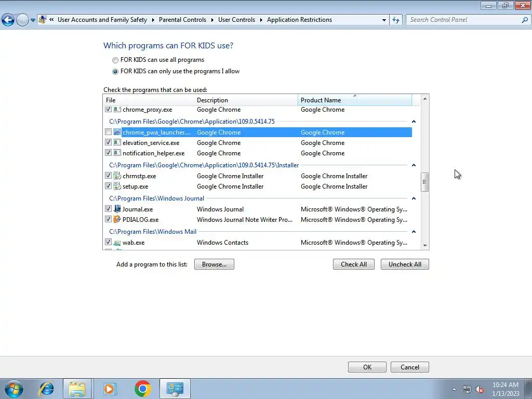Uncheck setup.exe checkbox
Screen dimensions: 532x399
(x=108, y=186)
